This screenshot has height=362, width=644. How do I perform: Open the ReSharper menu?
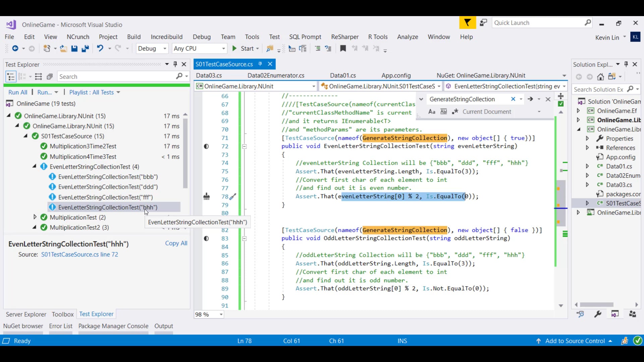344,37
